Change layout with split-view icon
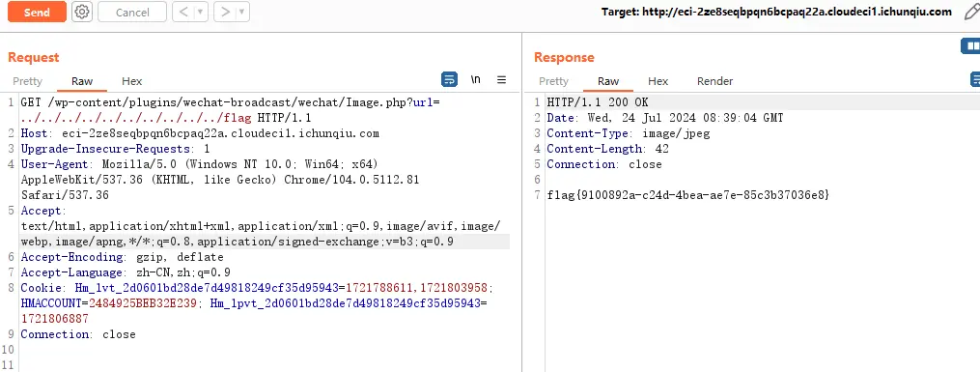The image size is (980, 372). pyautogui.click(x=970, y=45)
